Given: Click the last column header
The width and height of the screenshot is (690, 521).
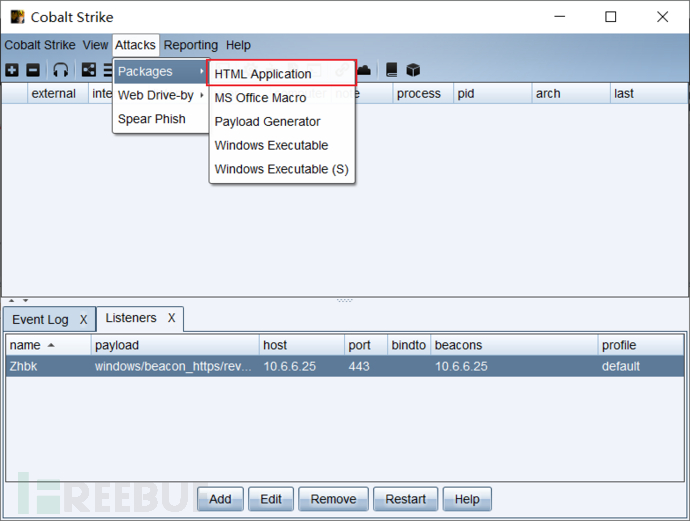Looking at the screenshot, I should click(649, 93).
